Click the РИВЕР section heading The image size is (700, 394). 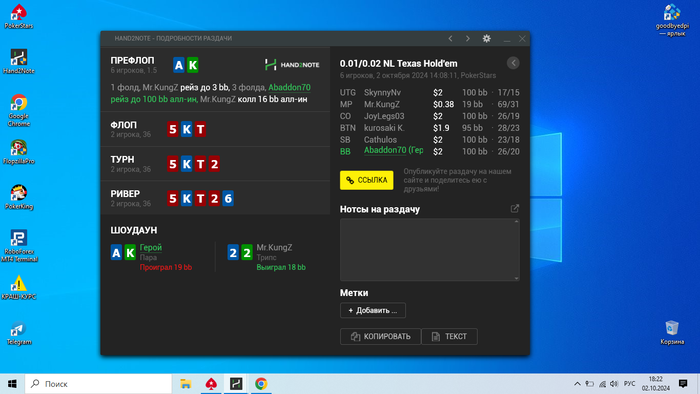pos(125,194)
